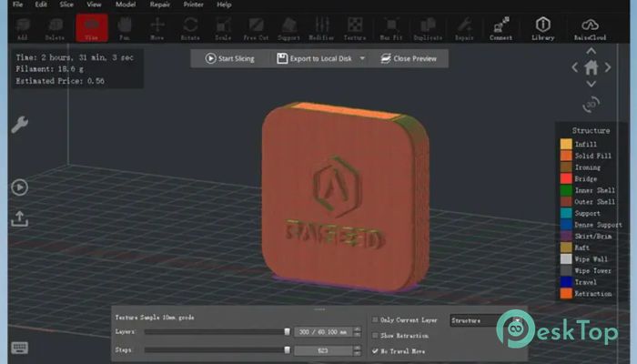This screenshot has height=364, width=637.
Task: Open the Library
Action: (x=542, y=28)
